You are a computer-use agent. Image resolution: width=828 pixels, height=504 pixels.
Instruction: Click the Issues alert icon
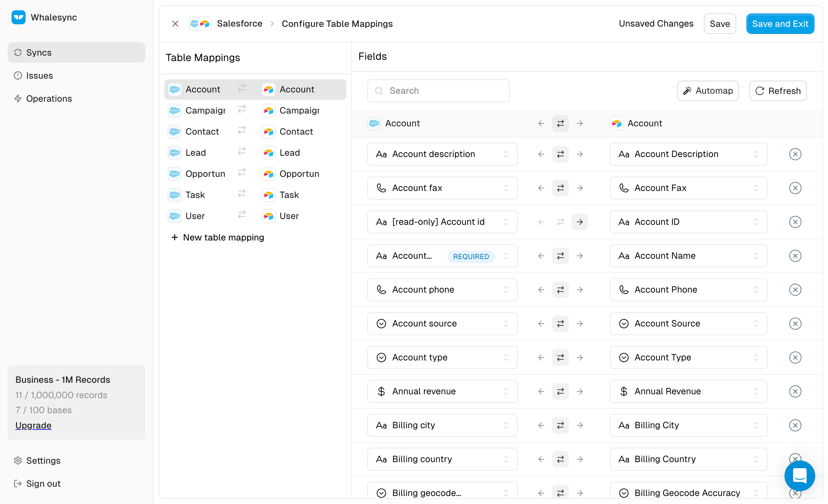18,75
